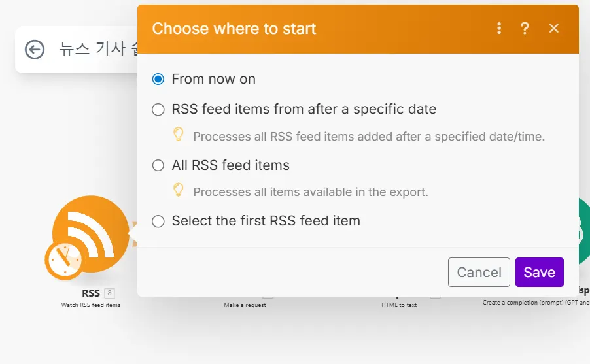This screenshot has height=364, width=590.
Task: Click the lightbulb hint under All RSS feed items
Action: coord(178,190)
